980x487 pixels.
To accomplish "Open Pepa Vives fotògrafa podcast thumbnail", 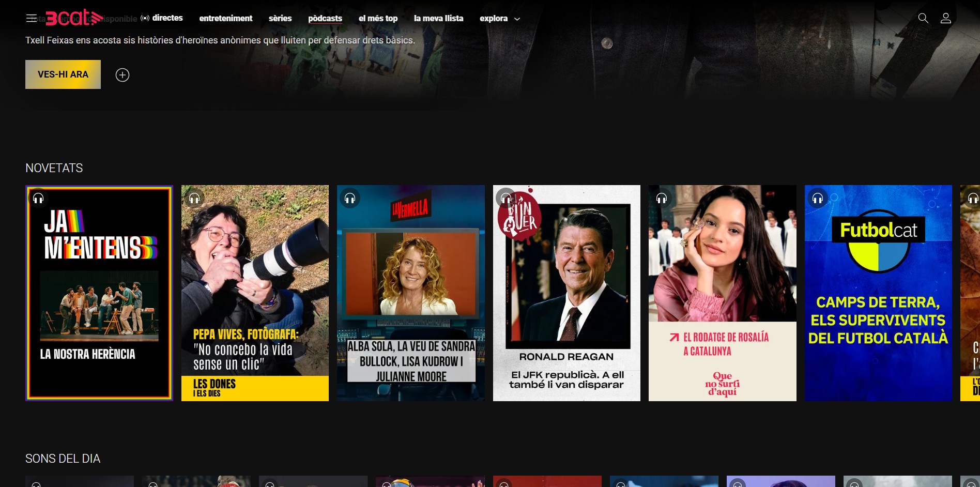I will [255, 293].
